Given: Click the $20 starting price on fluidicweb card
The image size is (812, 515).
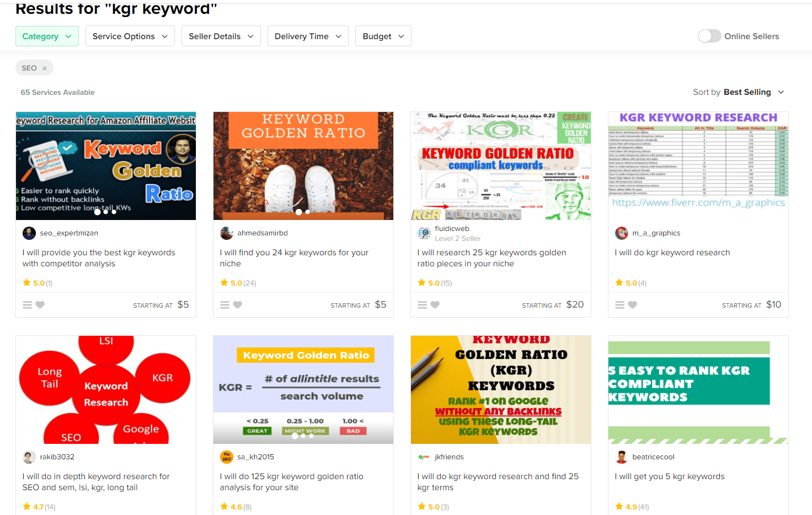Looking at the screenshot, I should click(575, 305).
